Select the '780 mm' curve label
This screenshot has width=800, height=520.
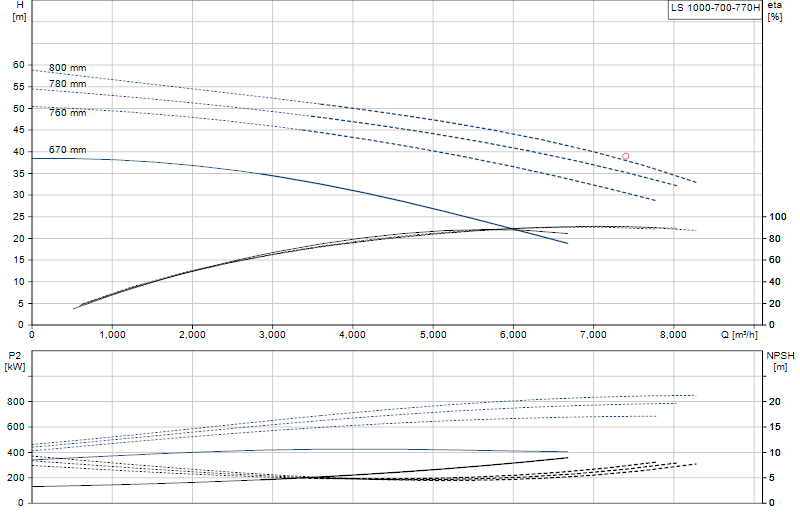tap(67, 84)
